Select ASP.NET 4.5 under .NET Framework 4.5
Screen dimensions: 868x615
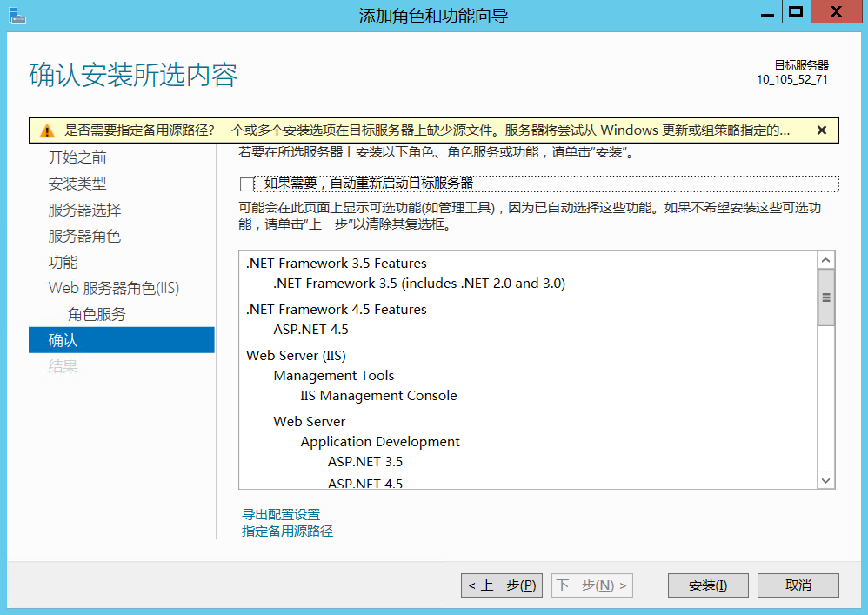point(310,330)
